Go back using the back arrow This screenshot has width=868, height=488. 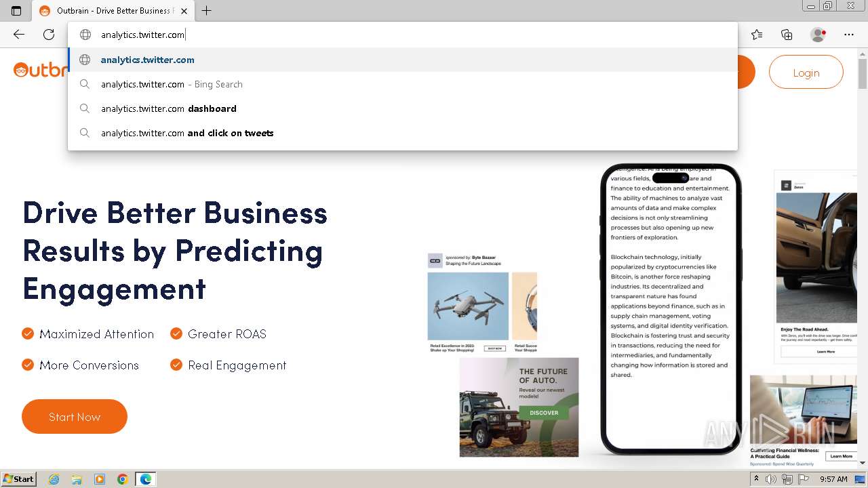(x=19, y=35)
